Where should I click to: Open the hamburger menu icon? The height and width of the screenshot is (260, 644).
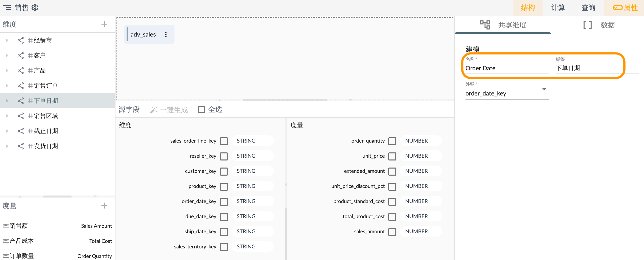coord(7,8)
